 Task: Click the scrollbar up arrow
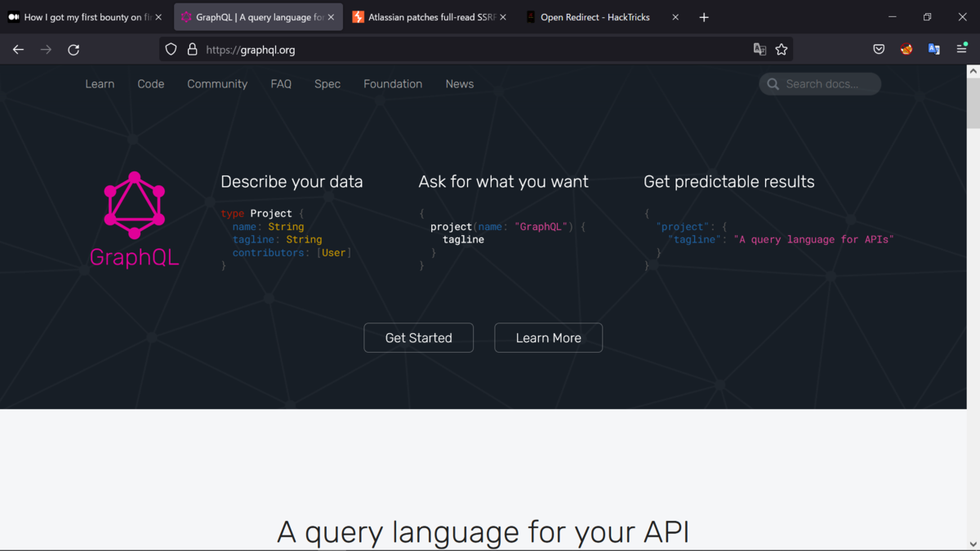point(973,72)
